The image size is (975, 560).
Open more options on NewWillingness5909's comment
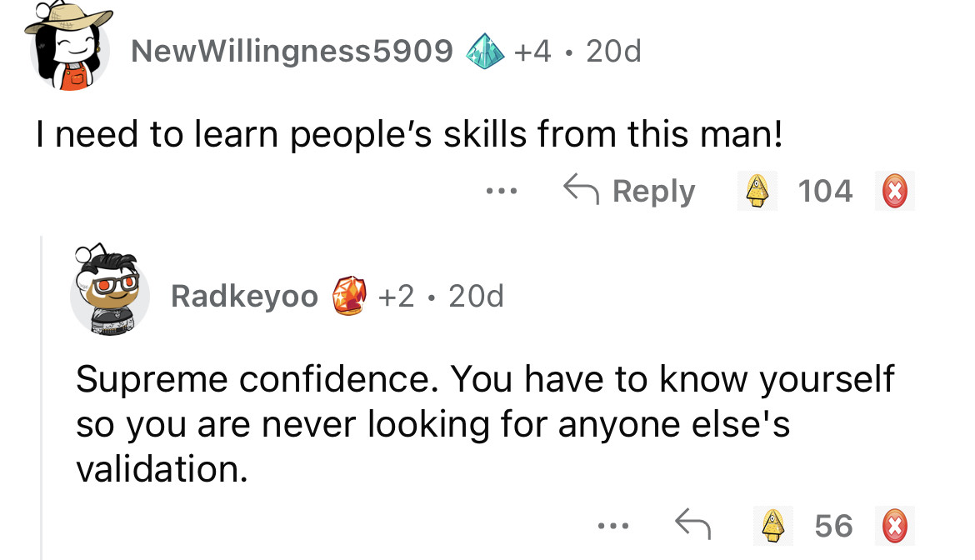coord(502,192)
